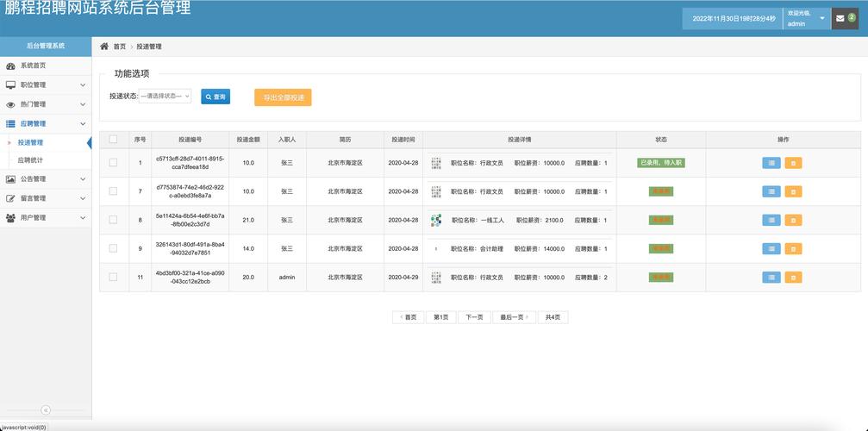Click blue detail icon for row 1
The image size is (868, 431).
[771, 162]
